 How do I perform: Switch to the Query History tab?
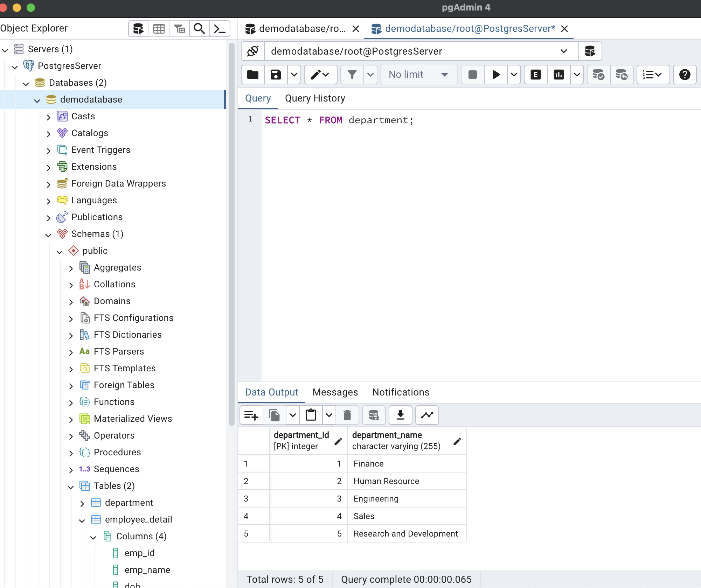tap(315, 98)
